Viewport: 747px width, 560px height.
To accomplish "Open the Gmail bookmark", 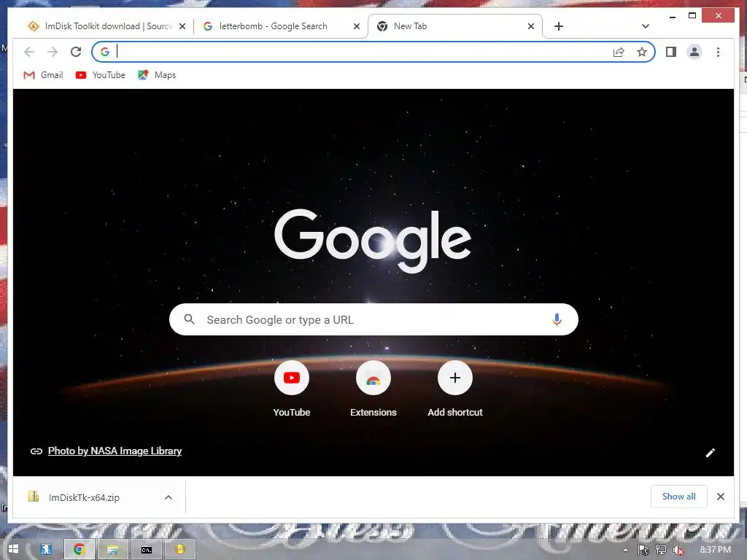I will 43,75.
